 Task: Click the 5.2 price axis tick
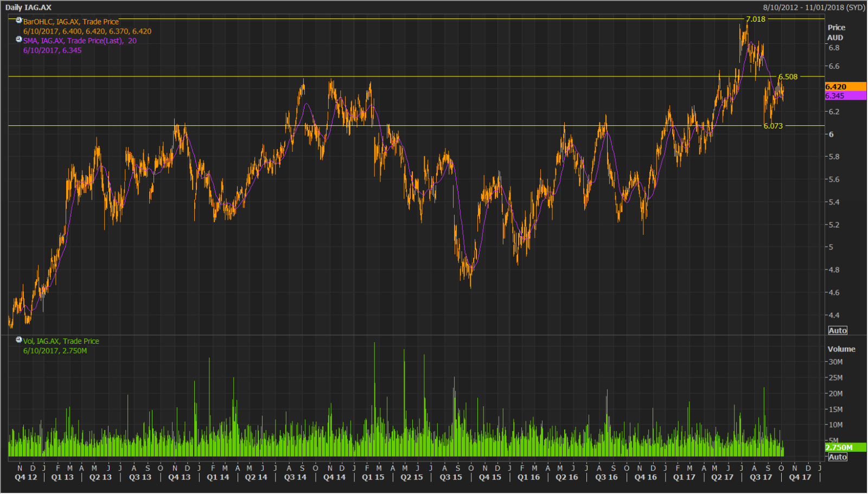tap(834, 225)
